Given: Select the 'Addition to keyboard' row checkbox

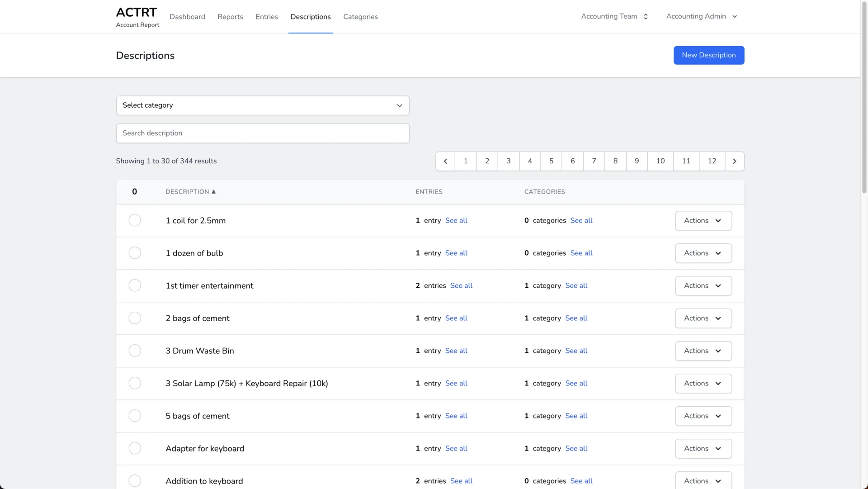Looking at the screenshot, I should pos(135,481).
